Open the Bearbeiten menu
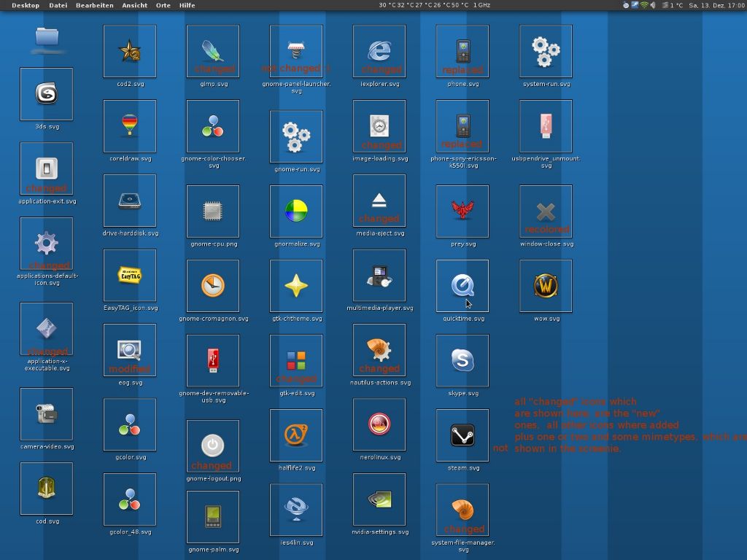 pyautogui.click(x=95, y=5)
